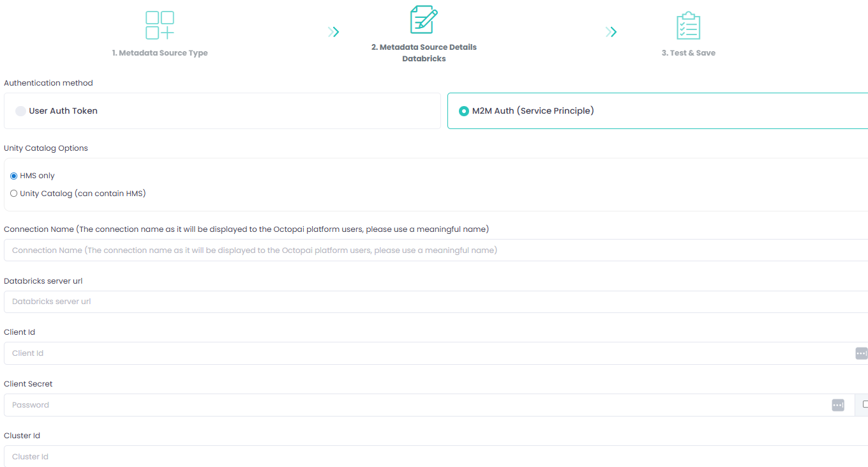Select the User Auth Token authentication method
868x467 pixels.
pyautogui.click(x=21, y=111)
